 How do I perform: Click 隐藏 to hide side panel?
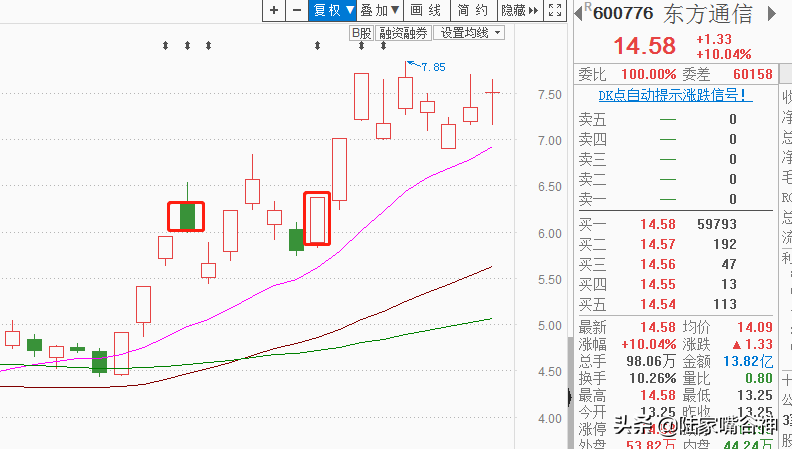[x=520, y=10]
